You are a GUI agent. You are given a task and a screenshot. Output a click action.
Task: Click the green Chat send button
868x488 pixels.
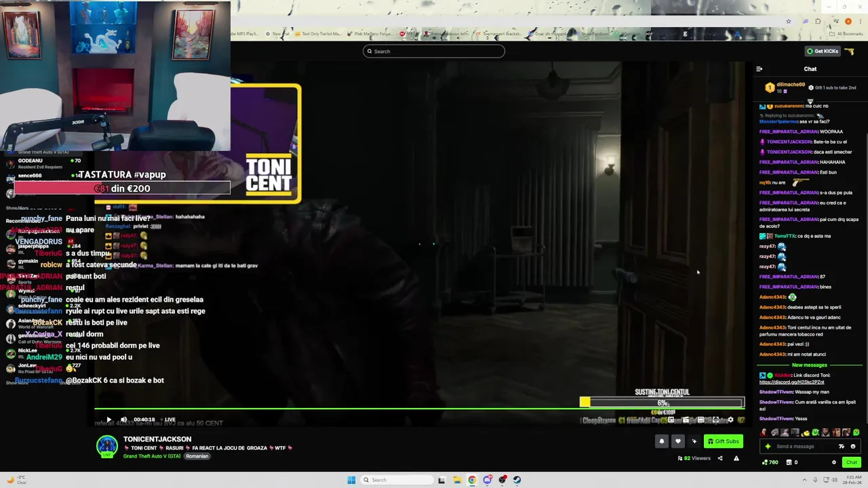point(852,462)
